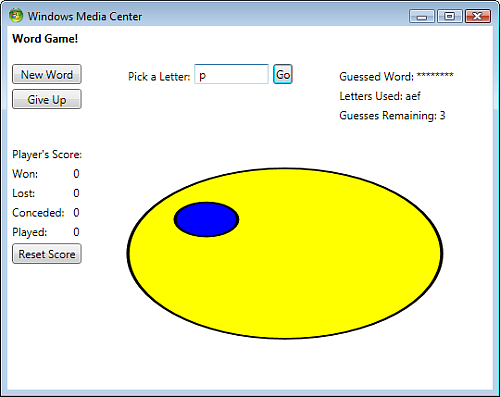Maximize the Word Game window
This screenshot has width=500, height=397.
(x=449, y=16)
